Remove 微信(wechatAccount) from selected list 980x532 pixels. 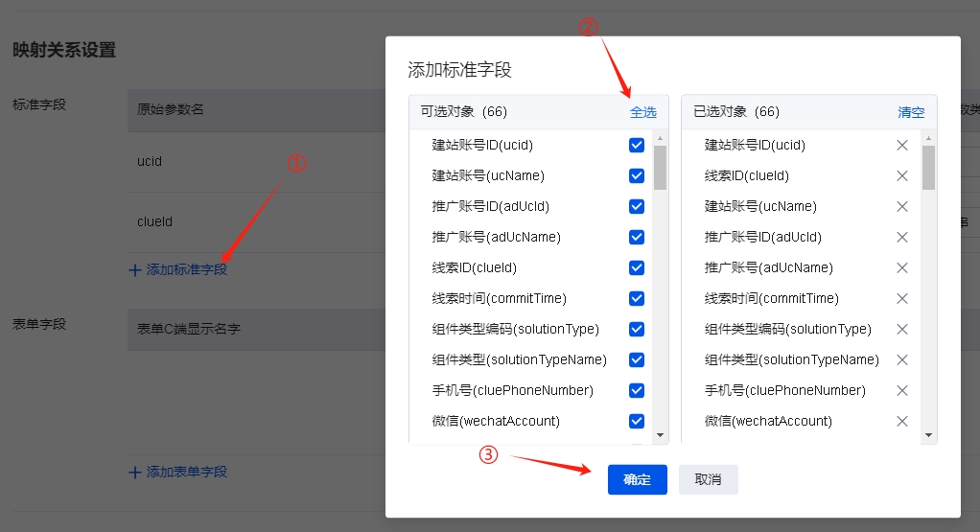[x=901, y=422]
